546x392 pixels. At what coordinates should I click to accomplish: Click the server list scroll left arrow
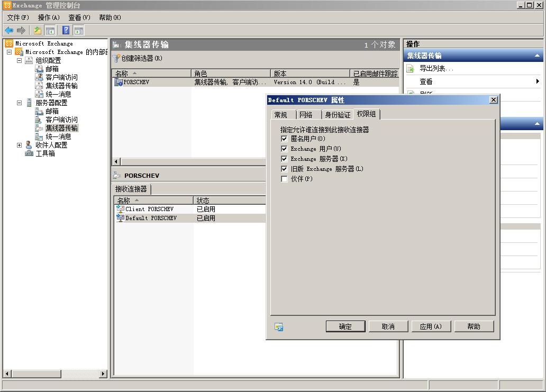pos(116,161)
